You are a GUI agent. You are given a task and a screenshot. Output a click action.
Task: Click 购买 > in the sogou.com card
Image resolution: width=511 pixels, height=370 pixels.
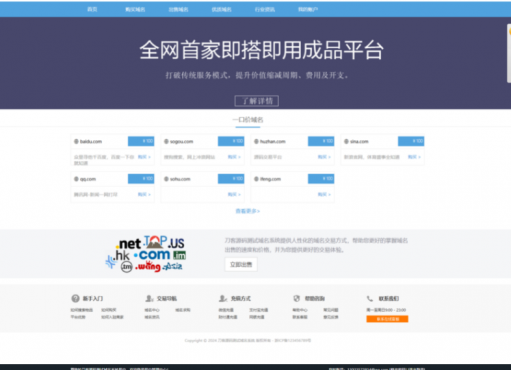coord(234,157)
